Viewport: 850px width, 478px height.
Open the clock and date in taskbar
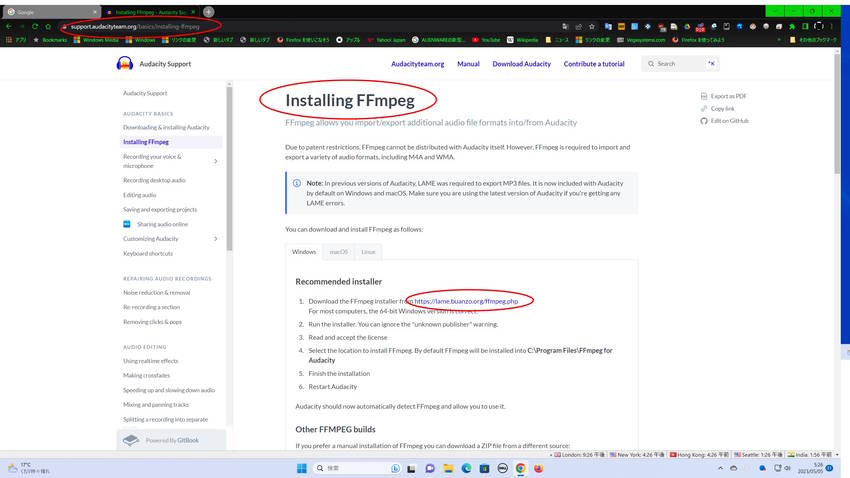pyautogui.click(x=810, y=468)
